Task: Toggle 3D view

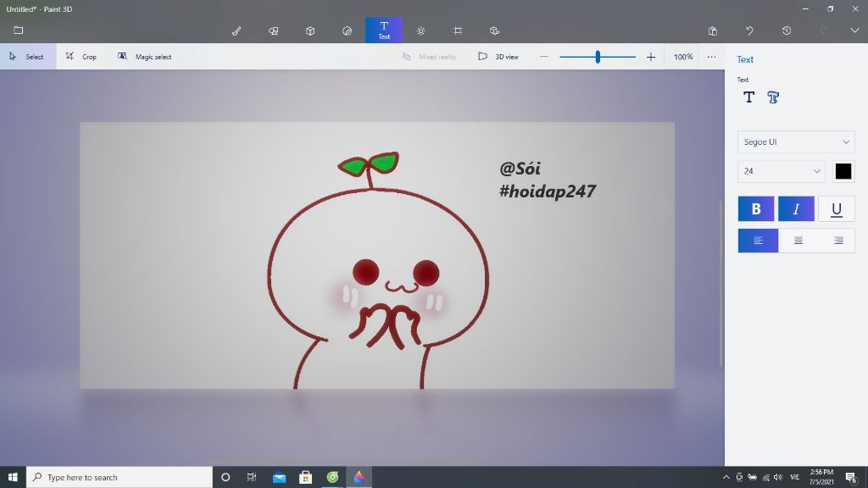Action: [498, 57]
